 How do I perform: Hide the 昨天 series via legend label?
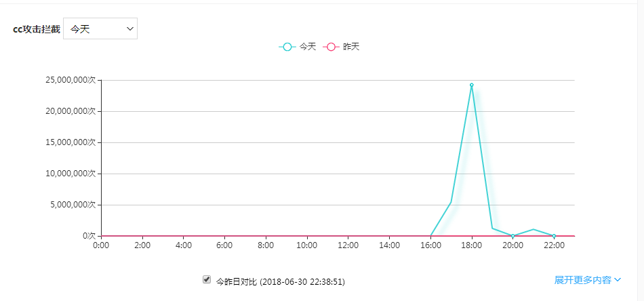pos(351,47)
